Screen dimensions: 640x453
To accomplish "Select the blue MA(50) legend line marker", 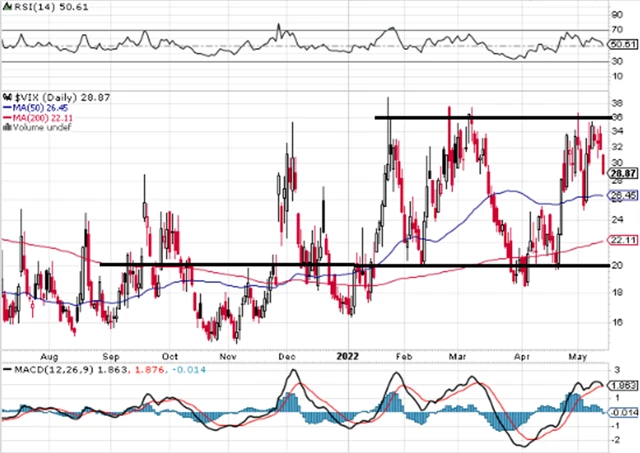I will pos(5,108).
